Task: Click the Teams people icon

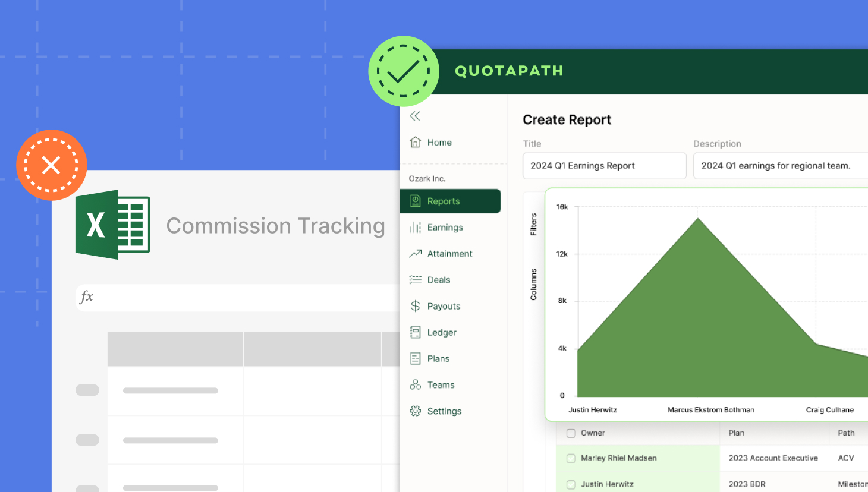Action: click(x=414, y=384)
